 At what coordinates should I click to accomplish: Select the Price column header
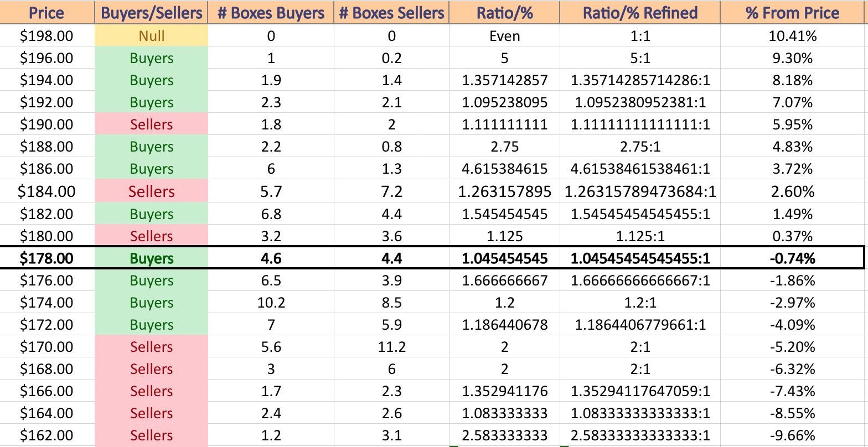click(x=47, y=12)
